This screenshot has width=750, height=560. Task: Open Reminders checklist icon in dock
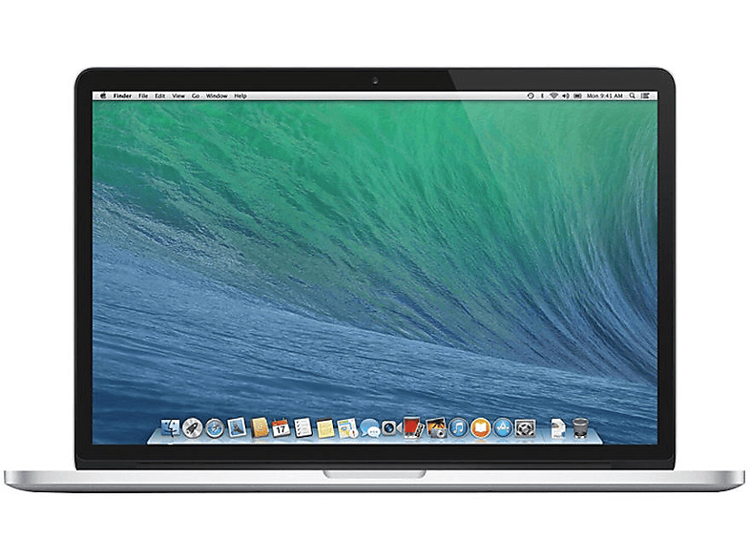[x=302, y=427]
